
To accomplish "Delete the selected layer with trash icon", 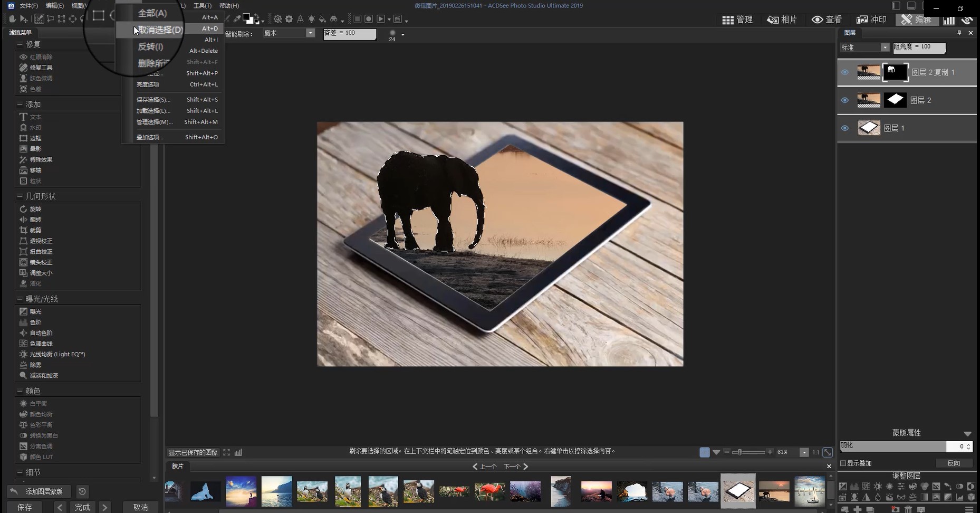I will [x=908, y=509].
